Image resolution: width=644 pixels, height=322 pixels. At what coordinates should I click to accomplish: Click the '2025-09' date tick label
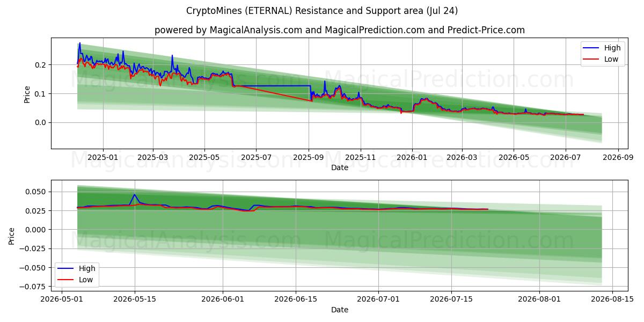(309, 157)
